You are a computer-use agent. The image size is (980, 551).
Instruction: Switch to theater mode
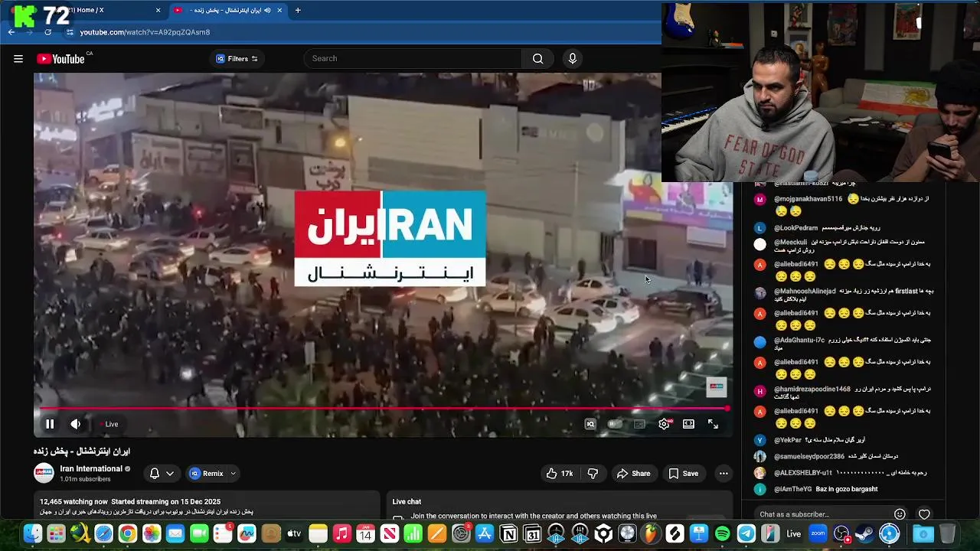688,424
